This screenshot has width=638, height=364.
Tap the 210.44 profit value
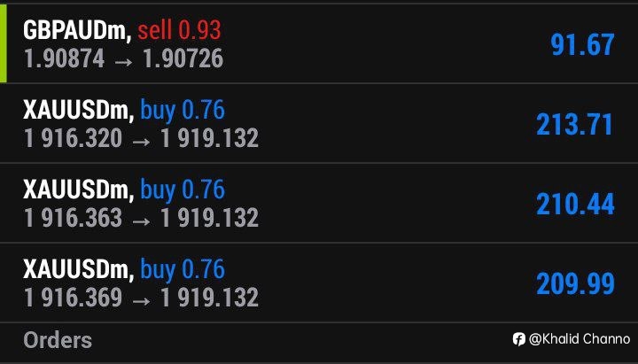pyautogui.click(x=575, y=205)
